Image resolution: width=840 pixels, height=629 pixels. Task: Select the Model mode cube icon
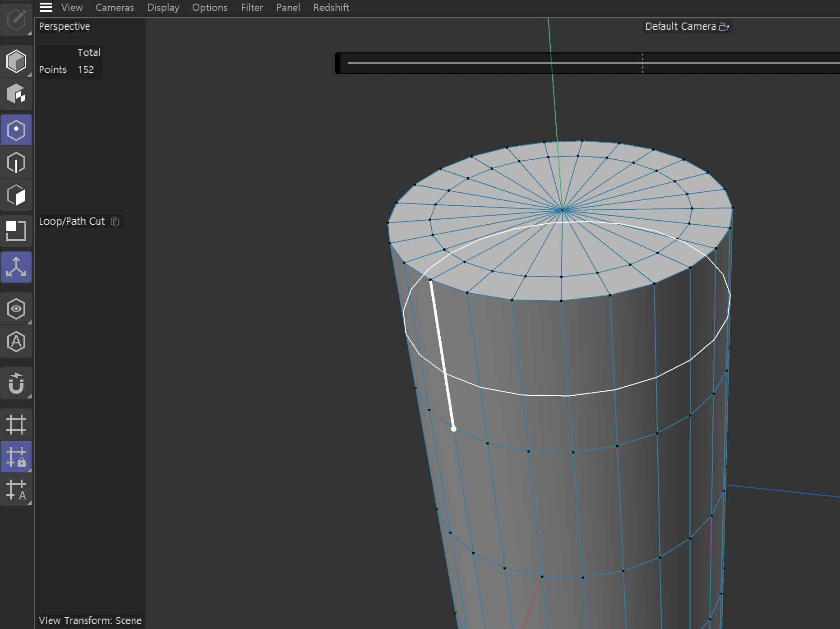(x=16, y=61)
